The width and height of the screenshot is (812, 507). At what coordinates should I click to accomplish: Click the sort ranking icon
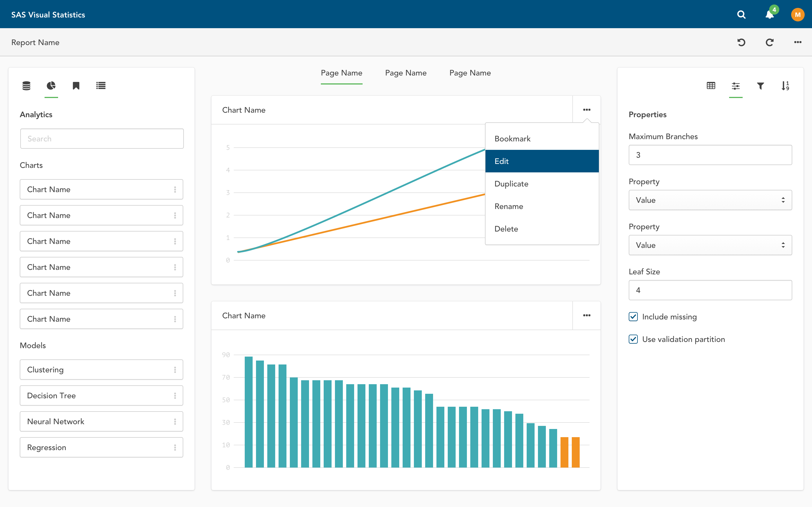pyautogui.click(x=785, y=86)
